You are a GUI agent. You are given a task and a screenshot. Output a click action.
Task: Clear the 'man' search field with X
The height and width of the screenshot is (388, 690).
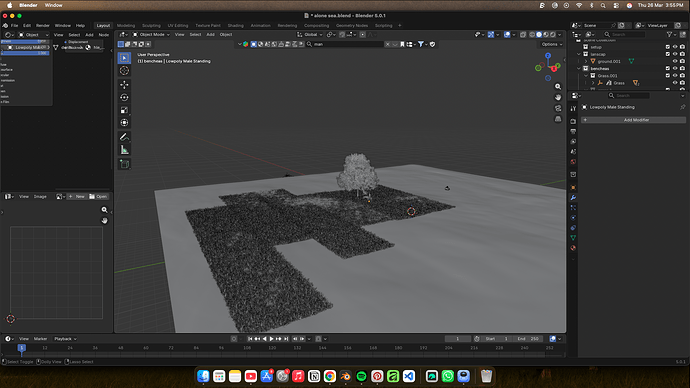point(387,44)
